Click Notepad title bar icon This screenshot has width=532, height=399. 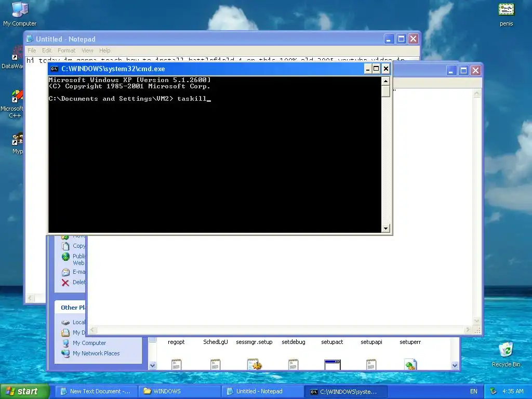[30, 39]
